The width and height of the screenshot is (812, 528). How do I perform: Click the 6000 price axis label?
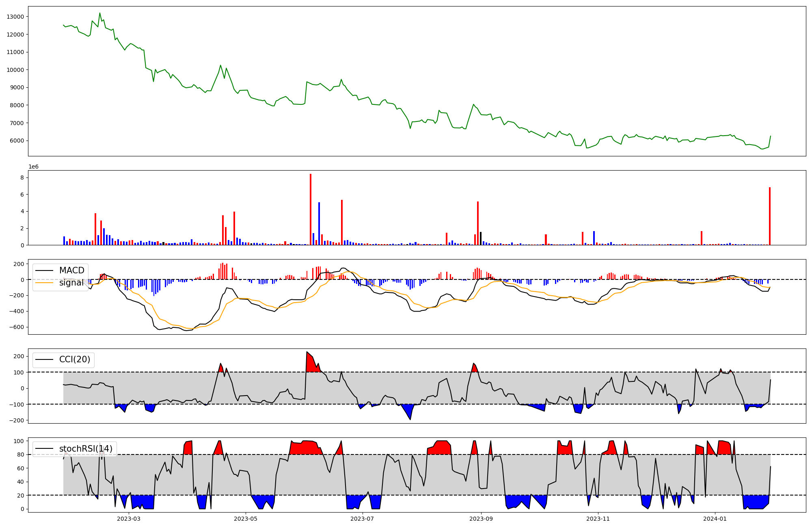point(17,141)
